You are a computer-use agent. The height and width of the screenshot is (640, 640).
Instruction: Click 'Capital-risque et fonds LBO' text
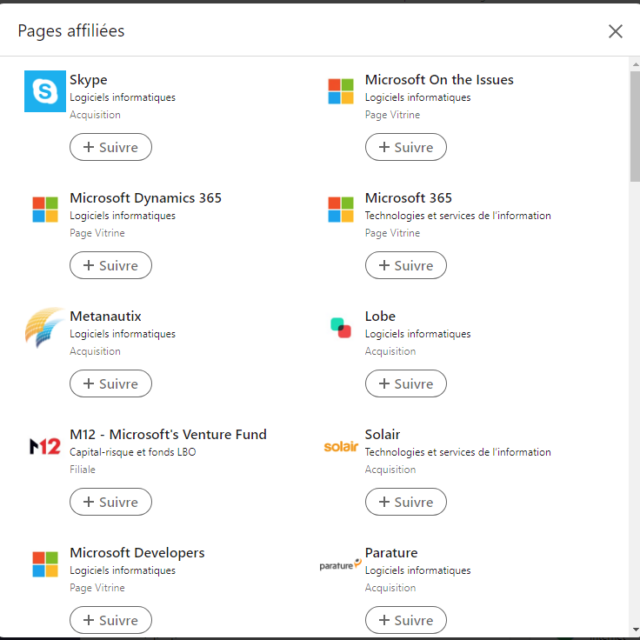tap(133, 452)
